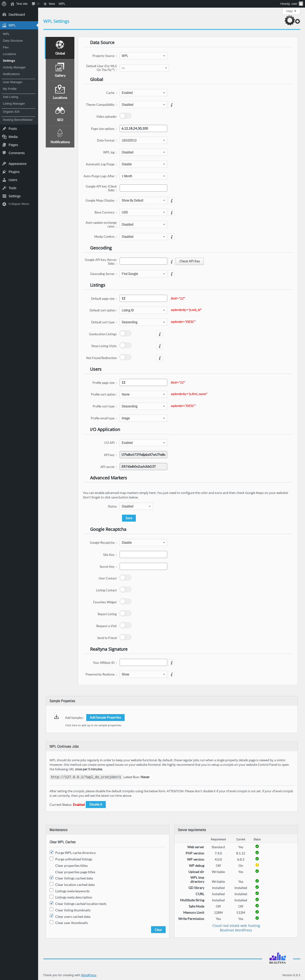Click the Check API Key button

pyautogui.click(x=189, y=261)
